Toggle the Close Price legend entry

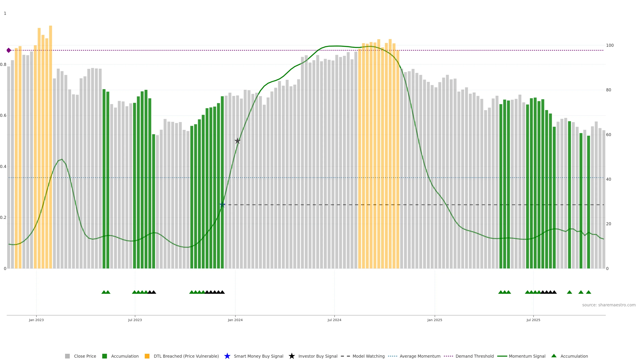tap(85, 356)
